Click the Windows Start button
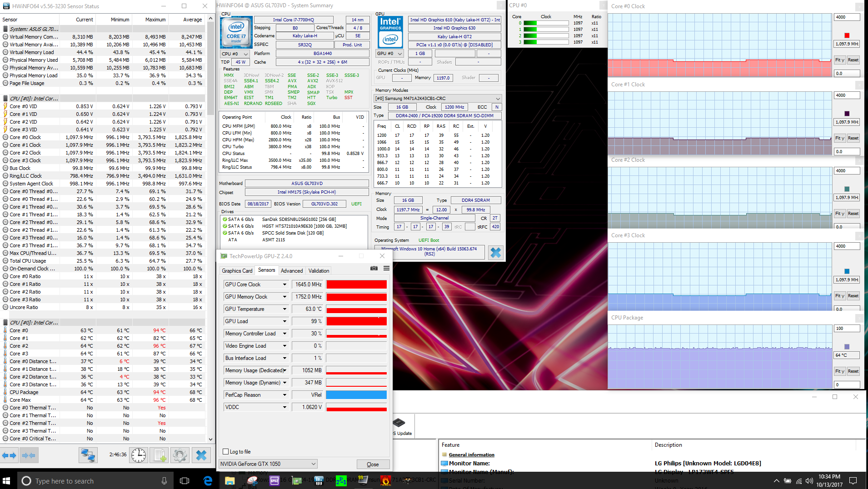This screenshot has height=489, width=868. [6, 480]
